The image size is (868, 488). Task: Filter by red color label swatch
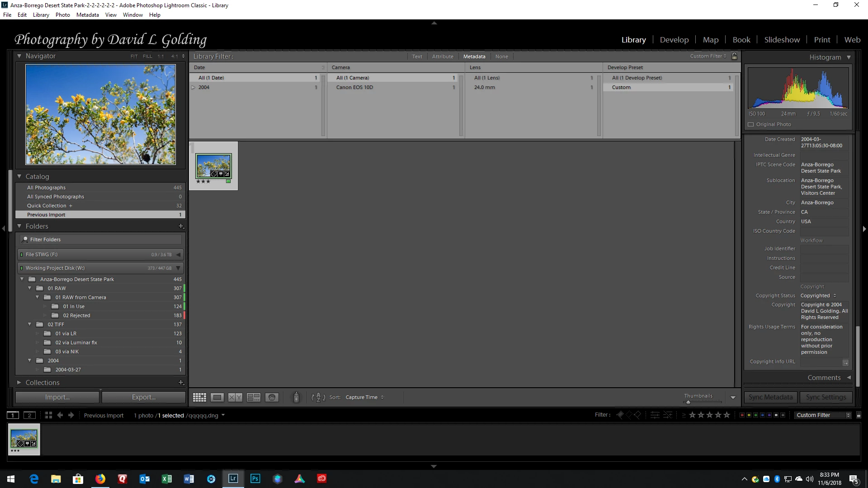click(x=742, y=415)
